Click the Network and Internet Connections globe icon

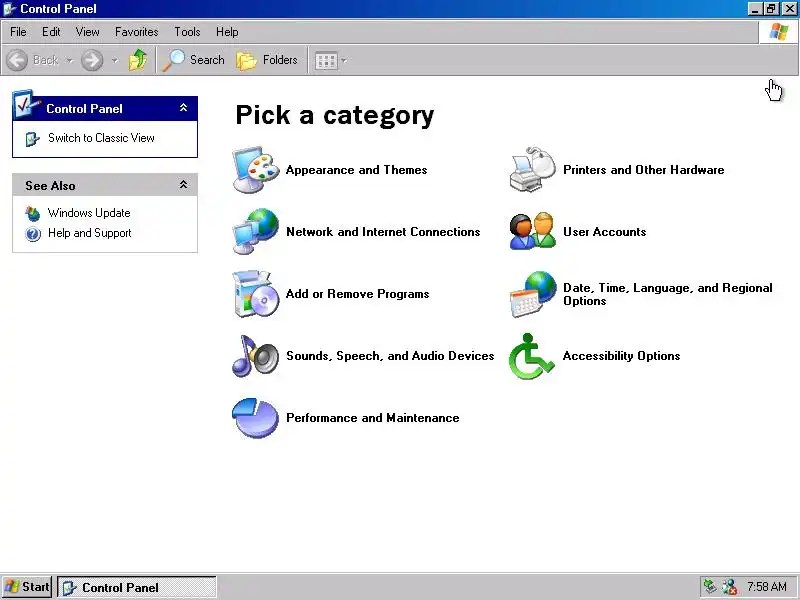(256, 231)
